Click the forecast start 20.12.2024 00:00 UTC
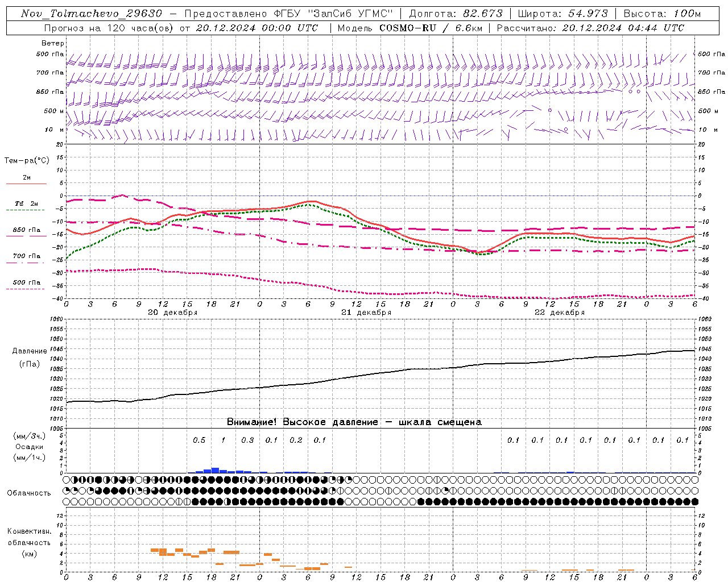This screenshot has width=728, height=582. pos(257,28)
